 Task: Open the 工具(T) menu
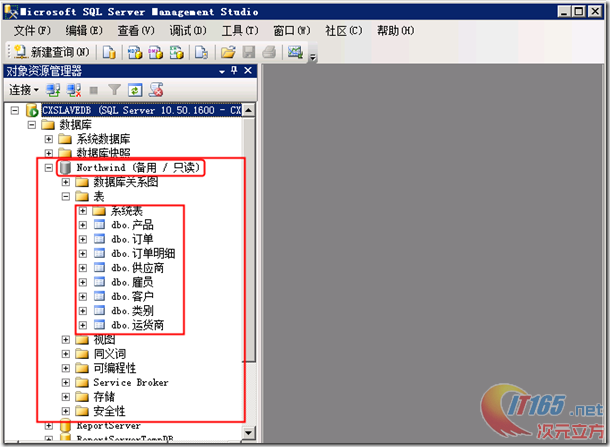coord(240,30)
